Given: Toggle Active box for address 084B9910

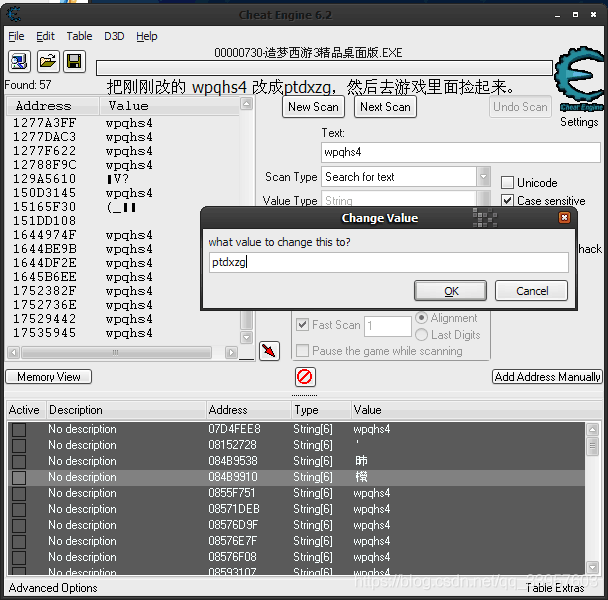Looking at the screenshot, I should pyautogui.click(x=19, y=477).
